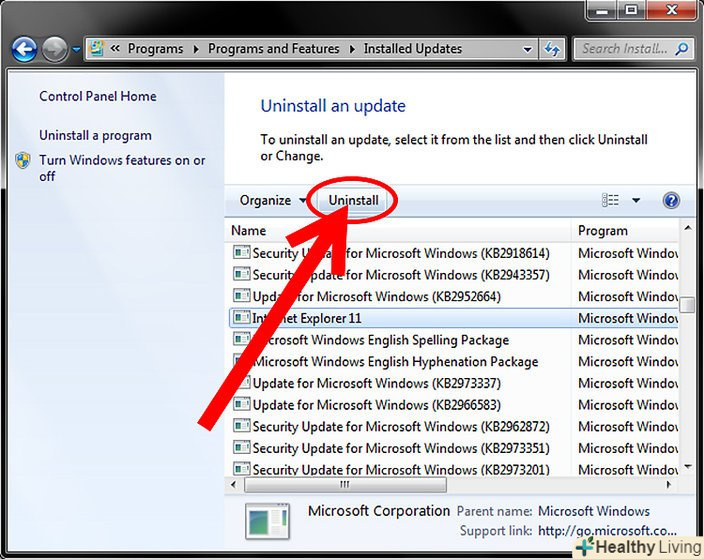Click the icon of KB2966583 update
Screen dimensions: 704x559
[x=241, y=404]
